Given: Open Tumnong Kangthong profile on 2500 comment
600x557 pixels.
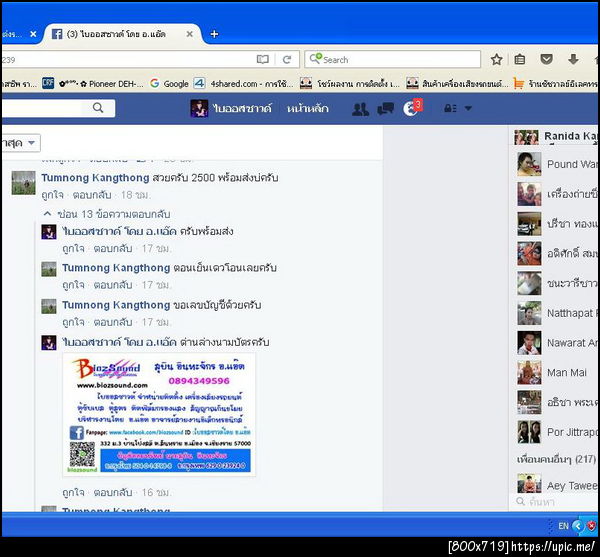Looking at the screenshot, I should [95, 178].
